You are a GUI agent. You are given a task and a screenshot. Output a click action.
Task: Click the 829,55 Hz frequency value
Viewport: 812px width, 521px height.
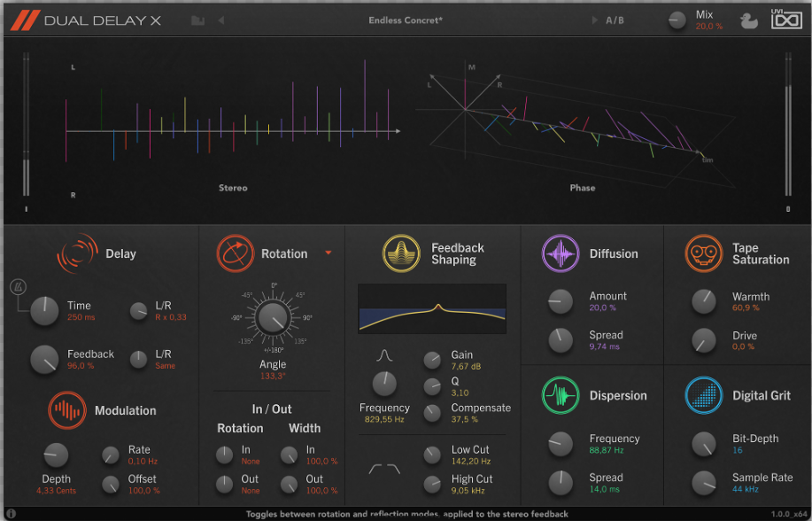[x=384, y=419]
